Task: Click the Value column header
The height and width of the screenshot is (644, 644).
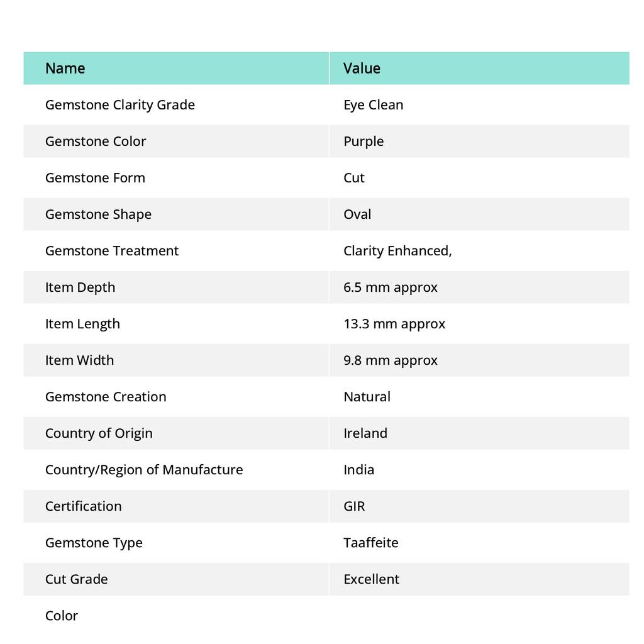Action: point(362,68)
